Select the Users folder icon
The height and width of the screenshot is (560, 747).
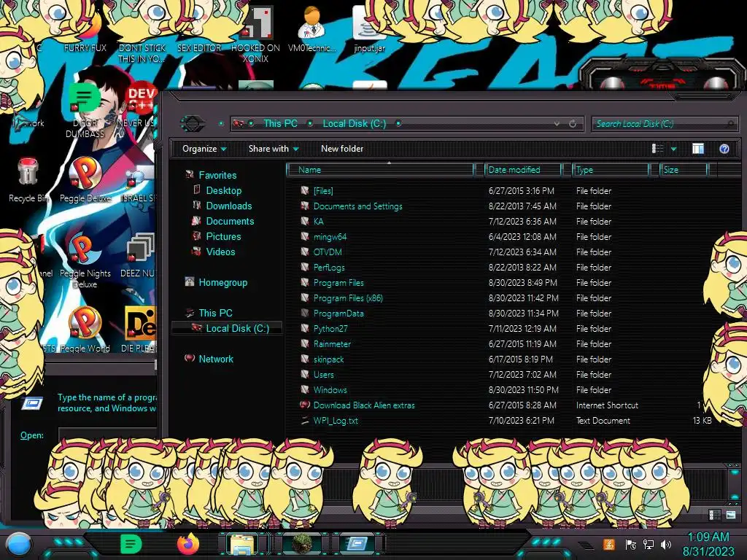305,374
